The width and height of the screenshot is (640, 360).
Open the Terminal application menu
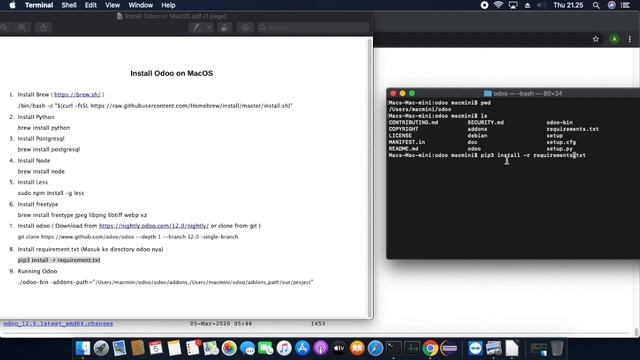[39, 5]
